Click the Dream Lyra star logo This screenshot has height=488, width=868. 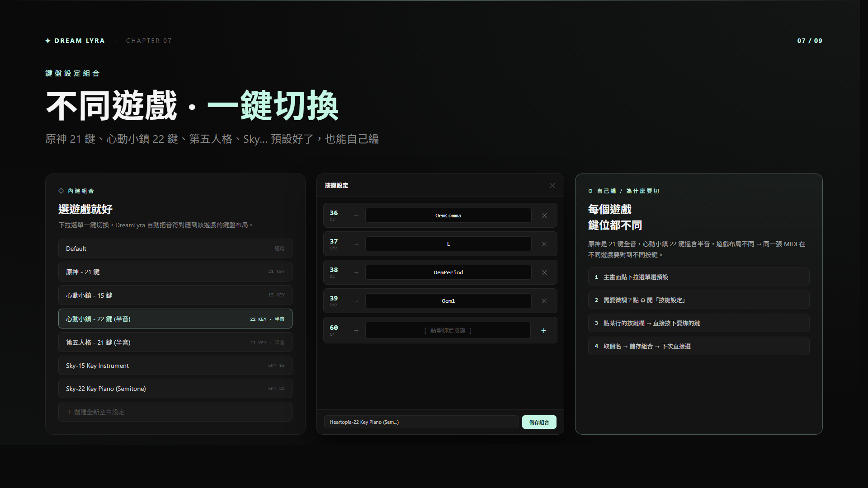[x=48, y=41]
